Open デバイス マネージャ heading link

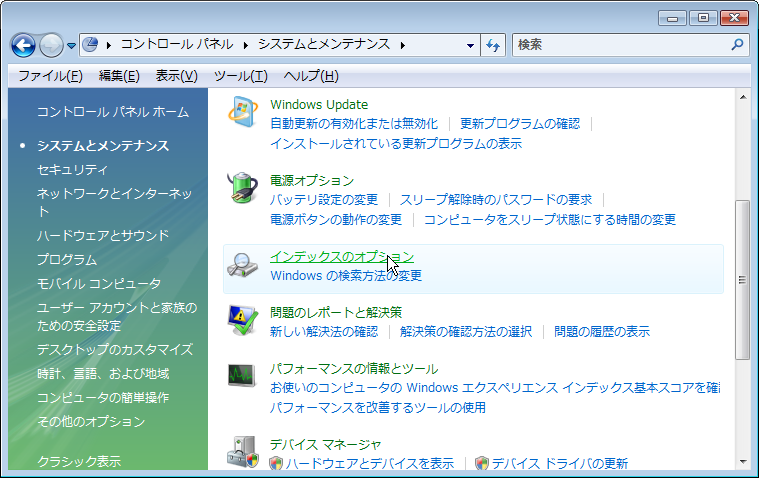coord(325,445)
